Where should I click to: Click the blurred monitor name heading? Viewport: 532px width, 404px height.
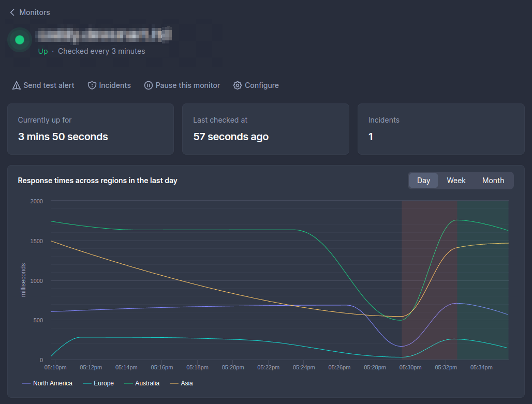[x=104, y=35]
